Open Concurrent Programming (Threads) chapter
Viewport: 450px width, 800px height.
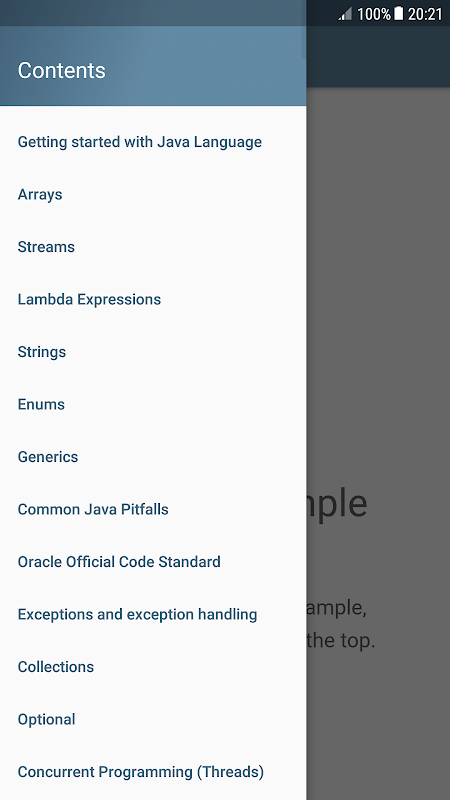point(153,772)
